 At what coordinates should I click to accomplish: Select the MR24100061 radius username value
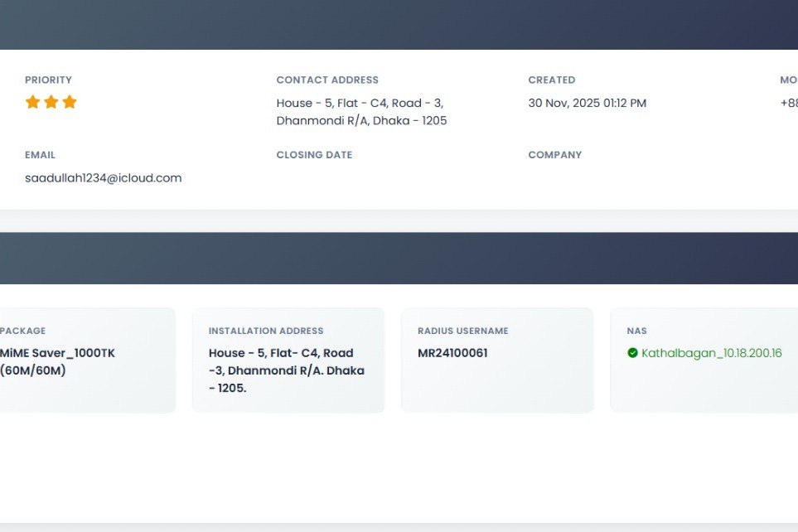click(452, 353)
